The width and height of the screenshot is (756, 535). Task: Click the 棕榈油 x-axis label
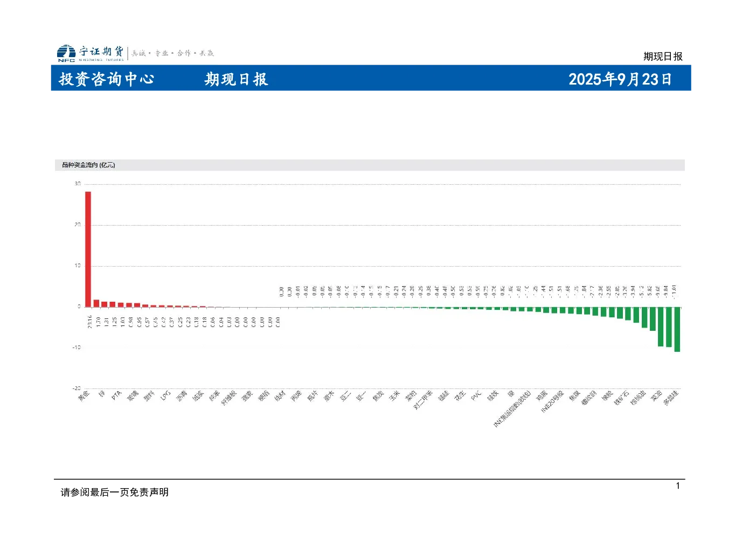638,398
